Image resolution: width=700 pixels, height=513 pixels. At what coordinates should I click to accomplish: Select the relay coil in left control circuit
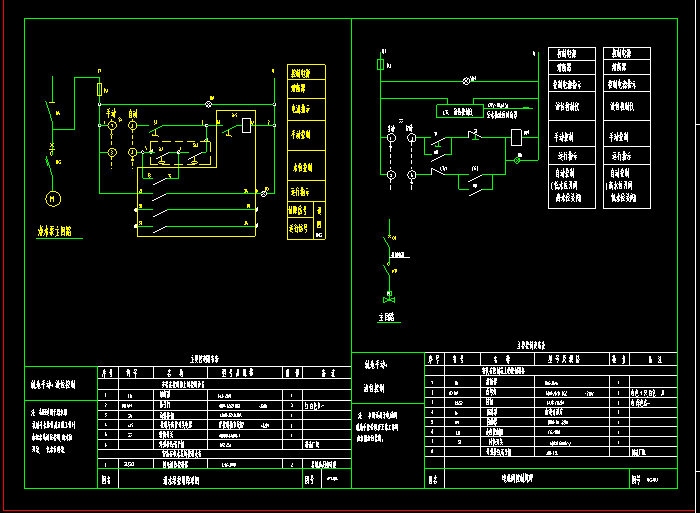tap(245, 125)
